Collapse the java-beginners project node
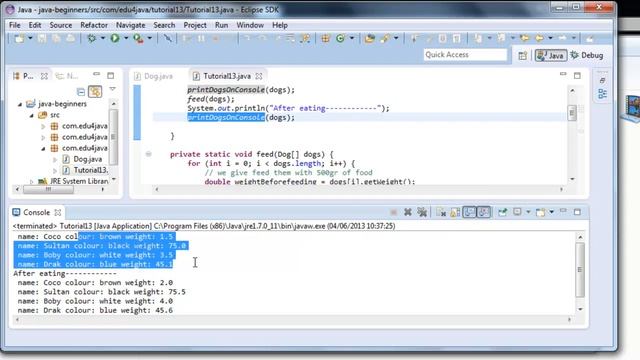The image size is (640, 360). point(20,104)
